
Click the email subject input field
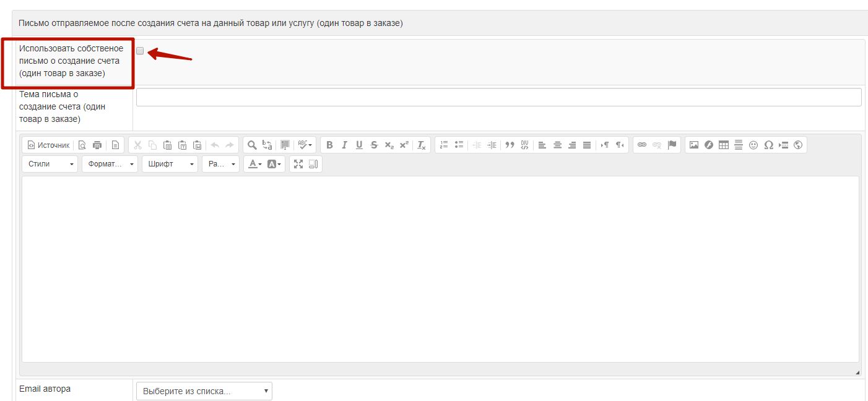click(x=498, y=97)
